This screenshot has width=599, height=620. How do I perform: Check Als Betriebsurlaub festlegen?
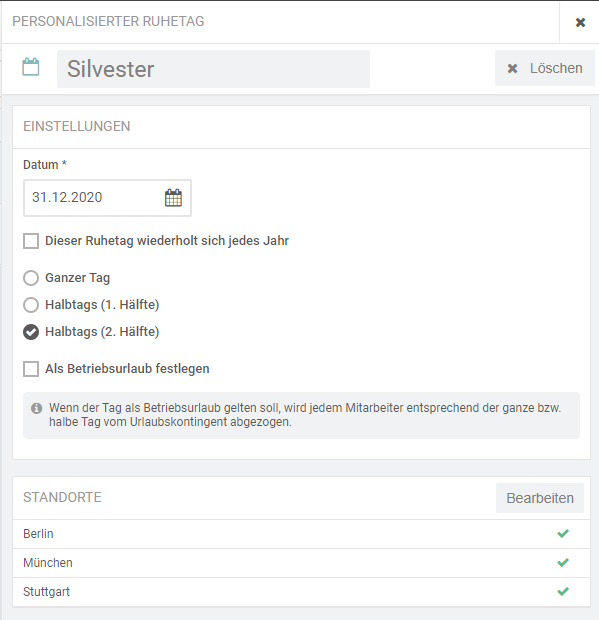[x=31, y=369]
